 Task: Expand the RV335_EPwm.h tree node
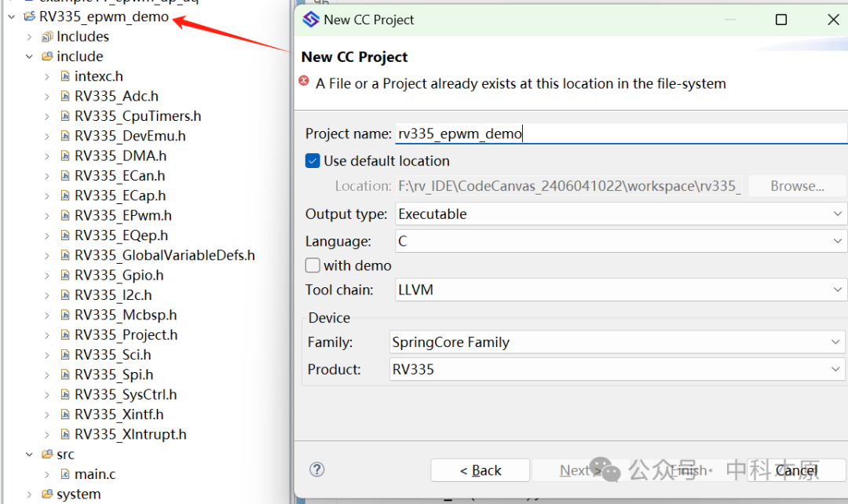click(47, 216)
